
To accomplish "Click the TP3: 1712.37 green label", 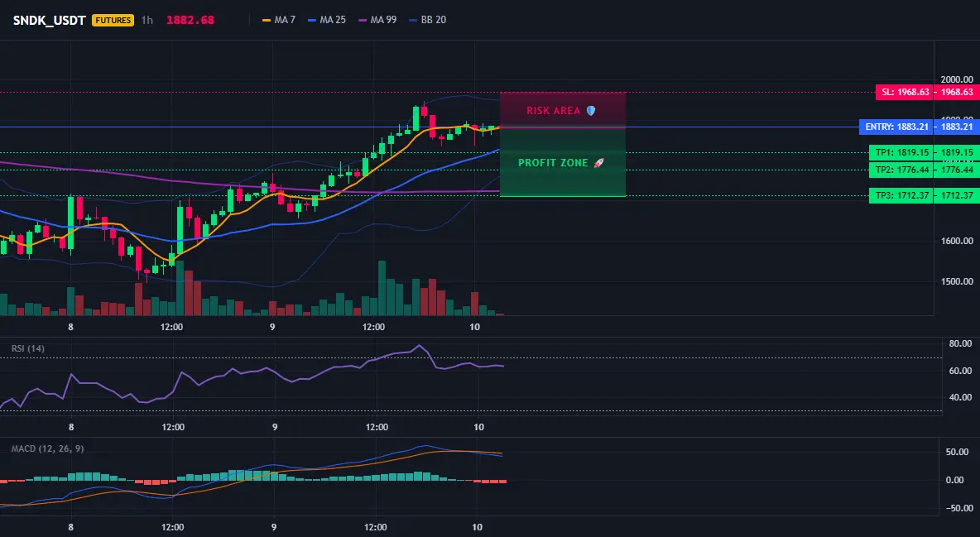I will [x=901, y=195].
